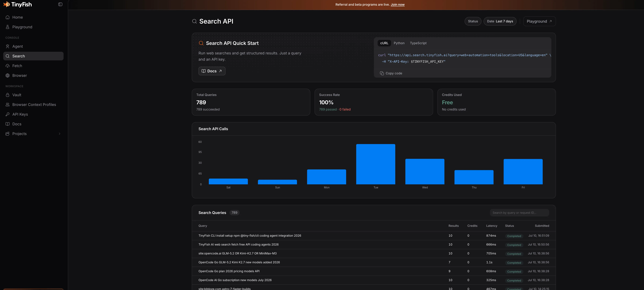Click the Friday bar in the chart

coord(523,172)
